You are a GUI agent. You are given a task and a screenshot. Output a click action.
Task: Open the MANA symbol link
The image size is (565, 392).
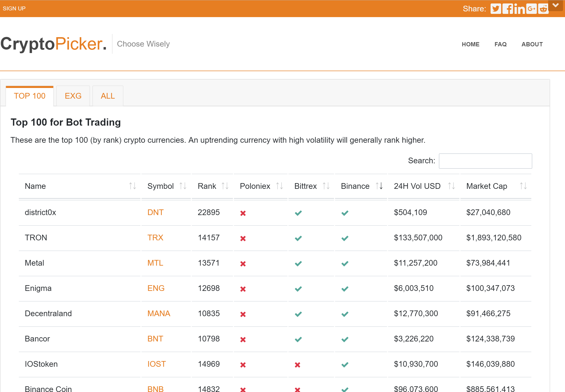point(159,313)
